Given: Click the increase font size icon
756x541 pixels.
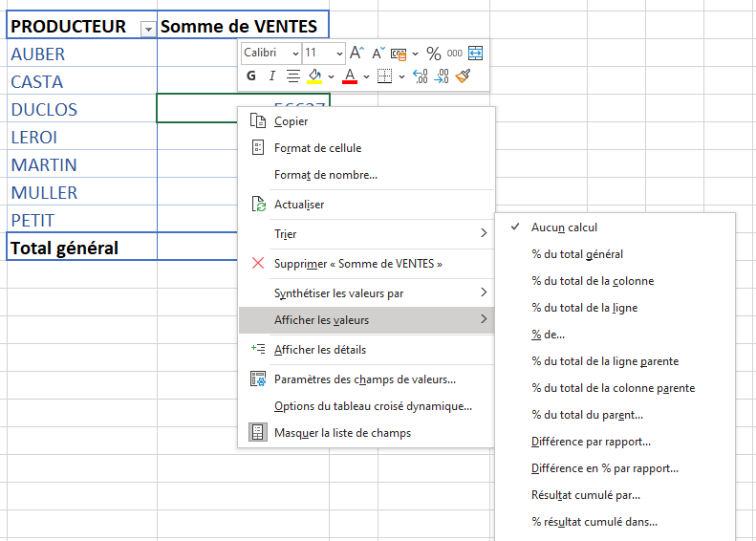Looking at the screenshot, I should pos(356,54).
